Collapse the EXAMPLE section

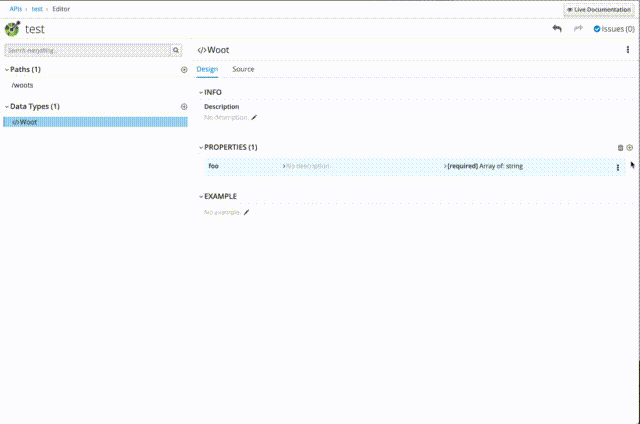coord(201,197)
